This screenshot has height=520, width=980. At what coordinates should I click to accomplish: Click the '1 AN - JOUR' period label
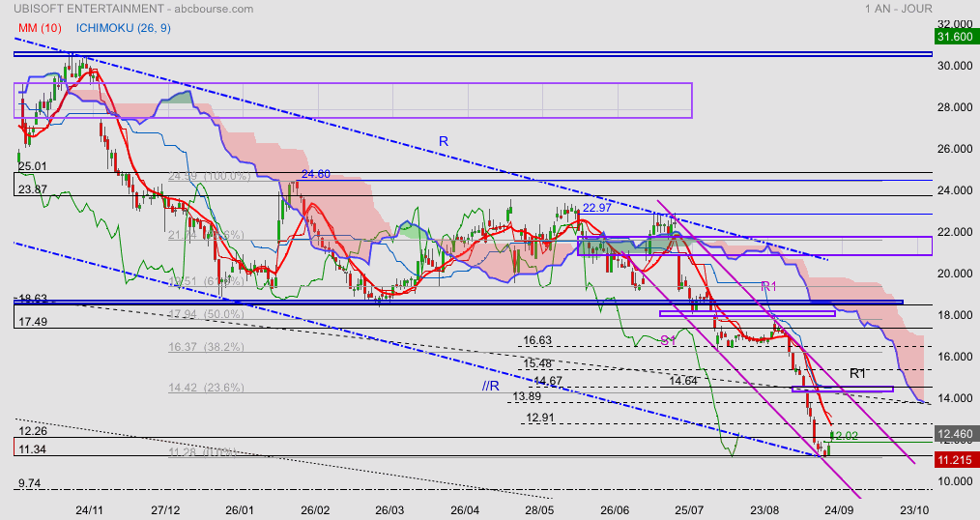(x=899, y=9)
